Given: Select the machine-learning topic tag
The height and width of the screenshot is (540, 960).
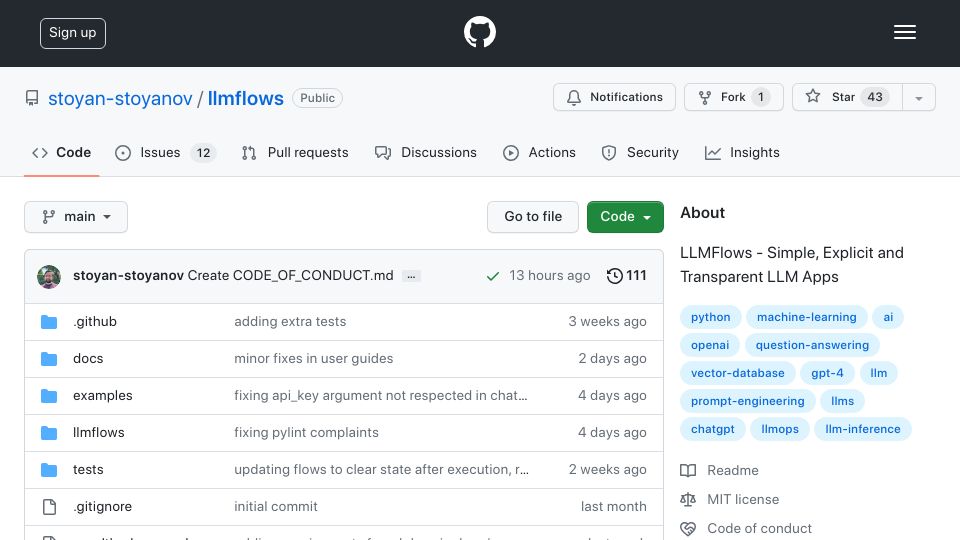Looking at the screenshot, I should 807,317.
